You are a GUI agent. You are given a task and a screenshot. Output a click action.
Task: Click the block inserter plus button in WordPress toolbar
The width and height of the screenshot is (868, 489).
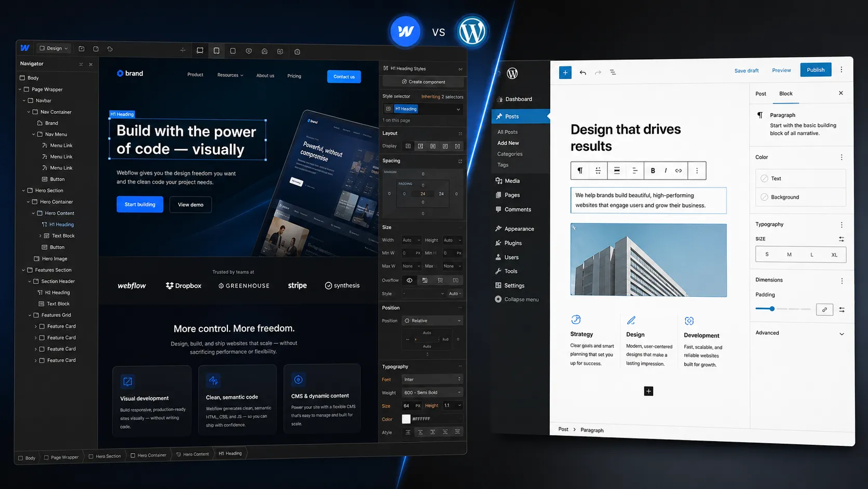(x=565, y=72)
